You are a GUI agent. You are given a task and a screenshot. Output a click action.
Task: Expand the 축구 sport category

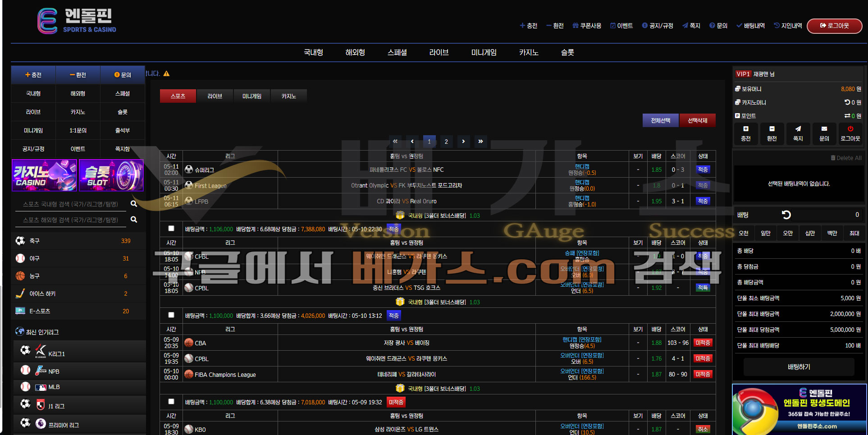click(x=78, y=241)
